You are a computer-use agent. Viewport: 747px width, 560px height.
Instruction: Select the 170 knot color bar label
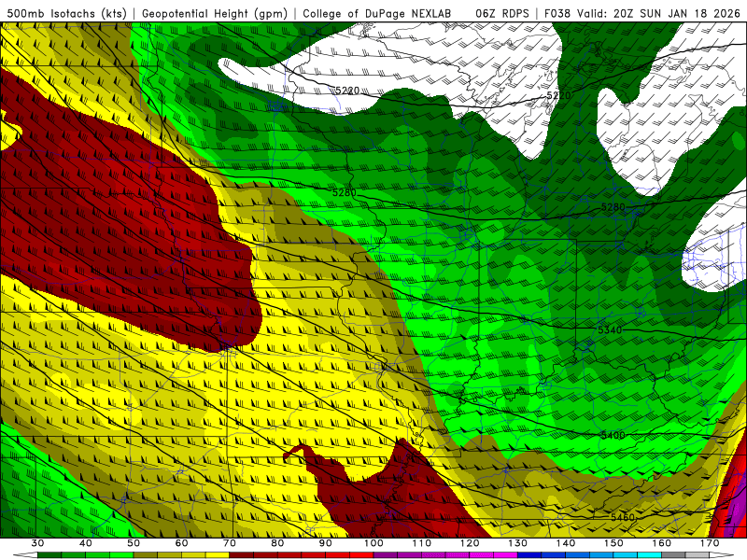click(x=710, y=543)
